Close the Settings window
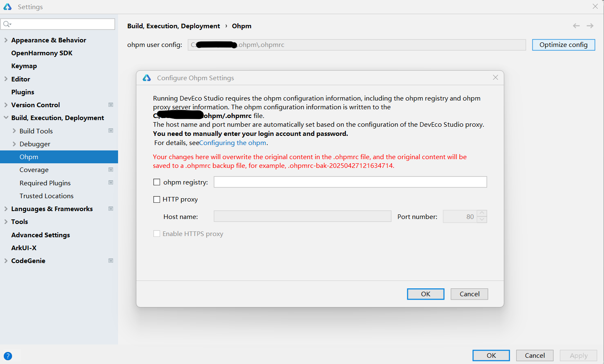Image resolution: width=604 pixels, height=364 pixels. (595, 6)
